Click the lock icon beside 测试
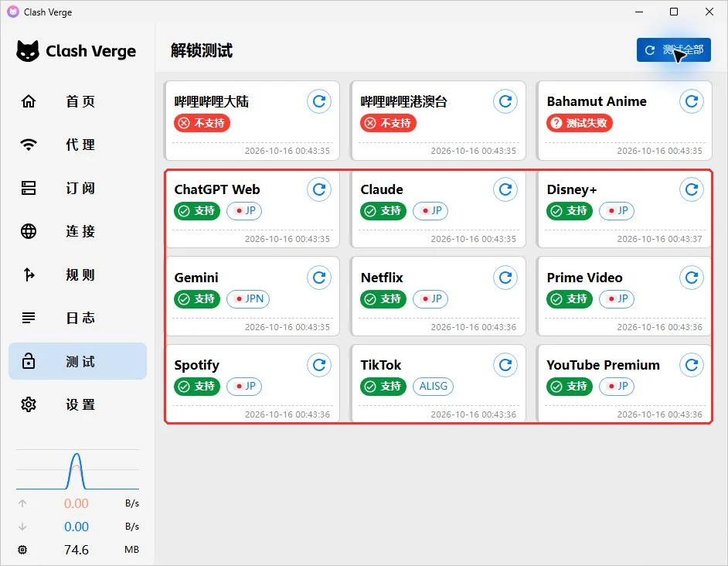Screen dimensions: 728x566 29,361
